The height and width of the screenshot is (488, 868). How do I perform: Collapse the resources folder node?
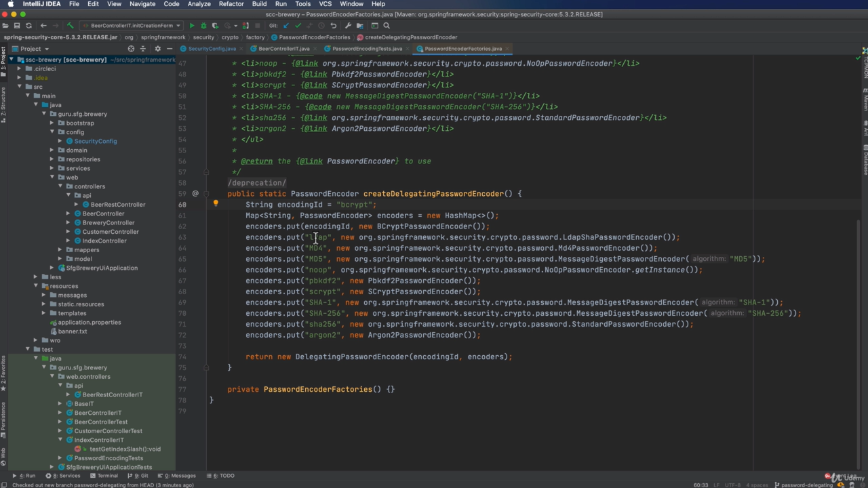(x=36, y=286)
